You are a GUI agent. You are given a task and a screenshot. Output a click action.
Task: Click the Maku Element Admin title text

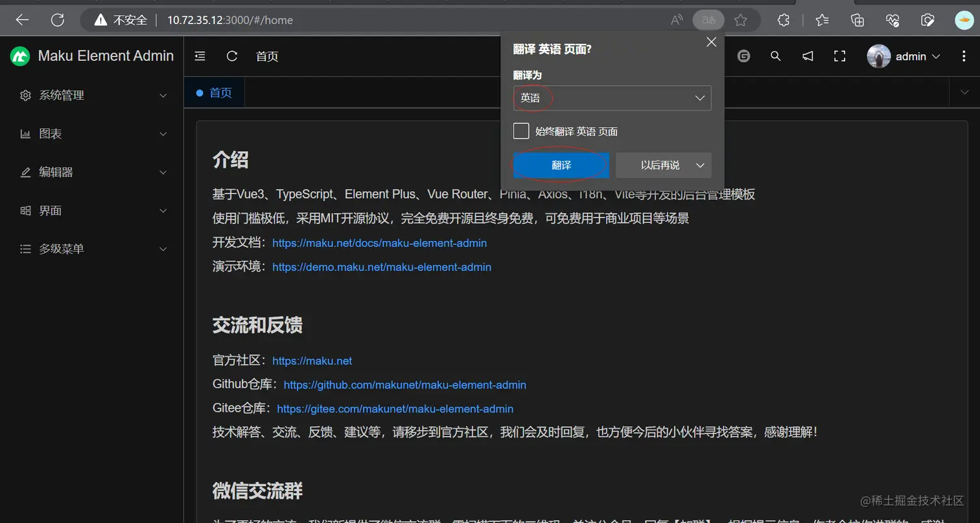click(x=106, y=56)
